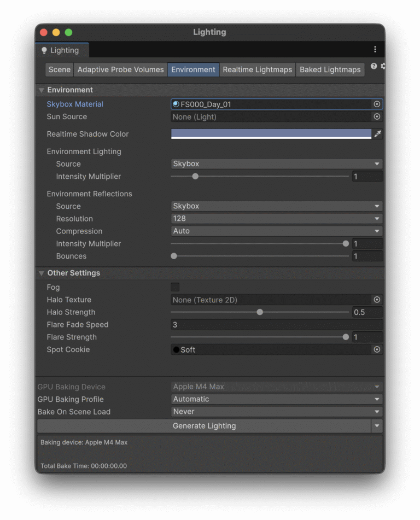Open the Skybox Material object picker

pyautogui.click(x=377, y=104)
